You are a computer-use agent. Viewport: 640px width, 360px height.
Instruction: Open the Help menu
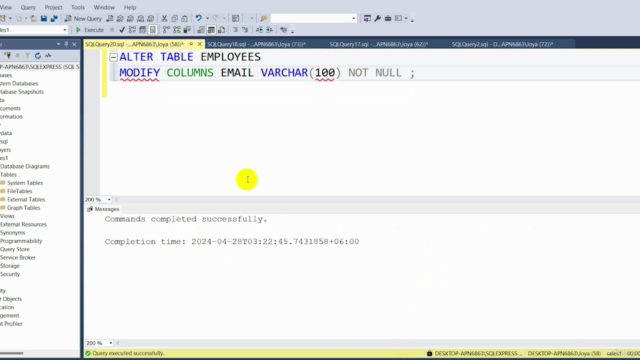130,7
